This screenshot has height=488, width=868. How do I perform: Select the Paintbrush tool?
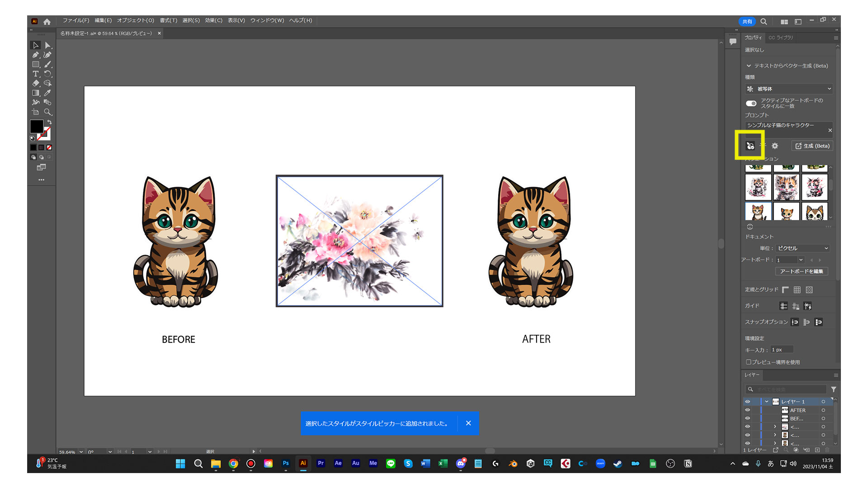coord(47,64)
